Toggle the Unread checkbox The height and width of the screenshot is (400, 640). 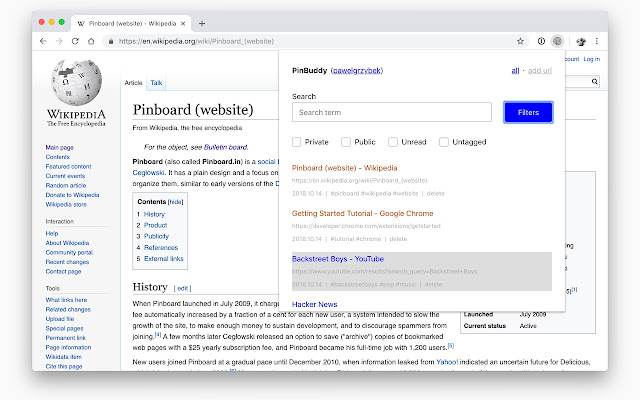(393, 142)
